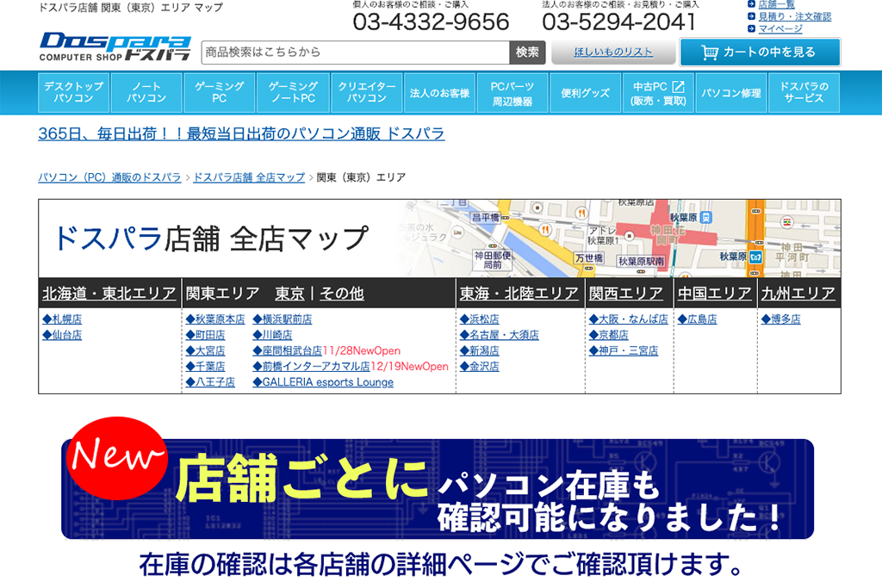
Task: Open the クリエイターパソコン menu
Action: [x=366, y=93]
